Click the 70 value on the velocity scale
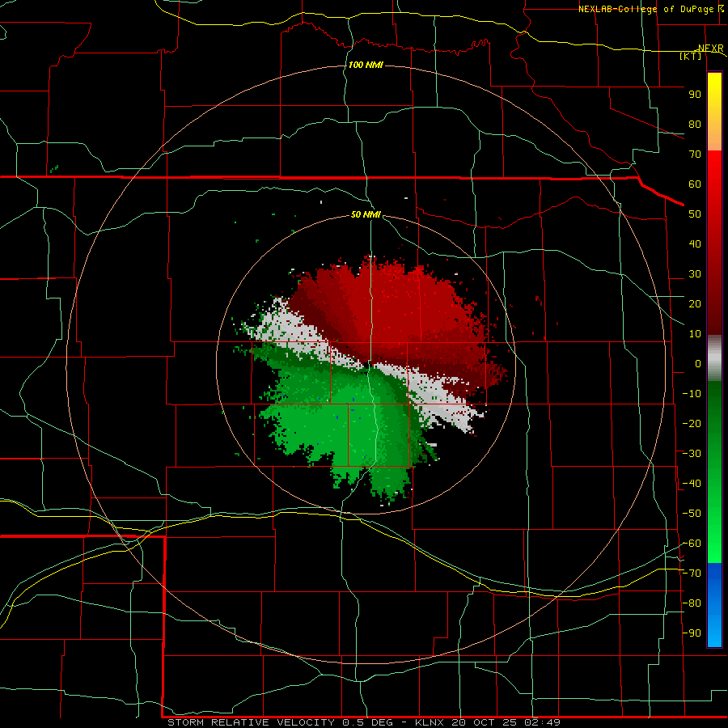The image size is (728, 728). [x=695, y=154]
